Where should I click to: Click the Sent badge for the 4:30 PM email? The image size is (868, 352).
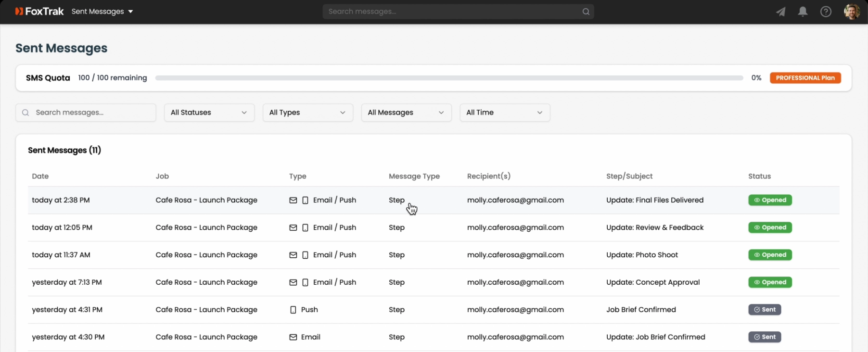tap(765, 337)
